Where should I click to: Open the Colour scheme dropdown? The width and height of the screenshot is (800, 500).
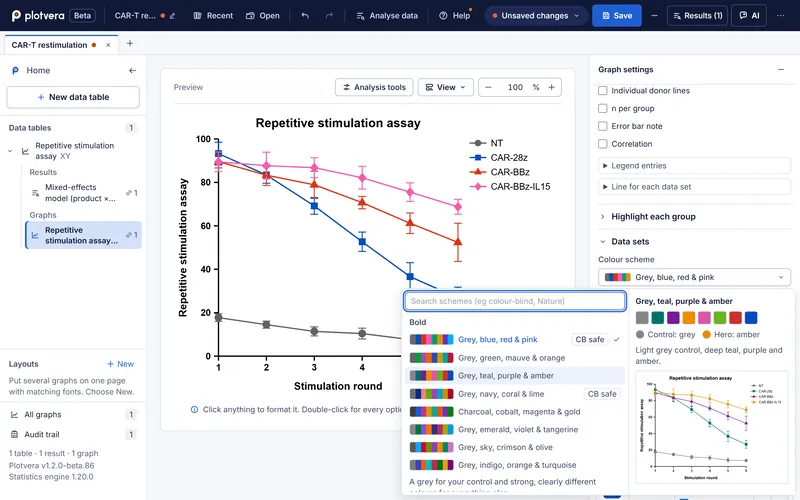694,277
